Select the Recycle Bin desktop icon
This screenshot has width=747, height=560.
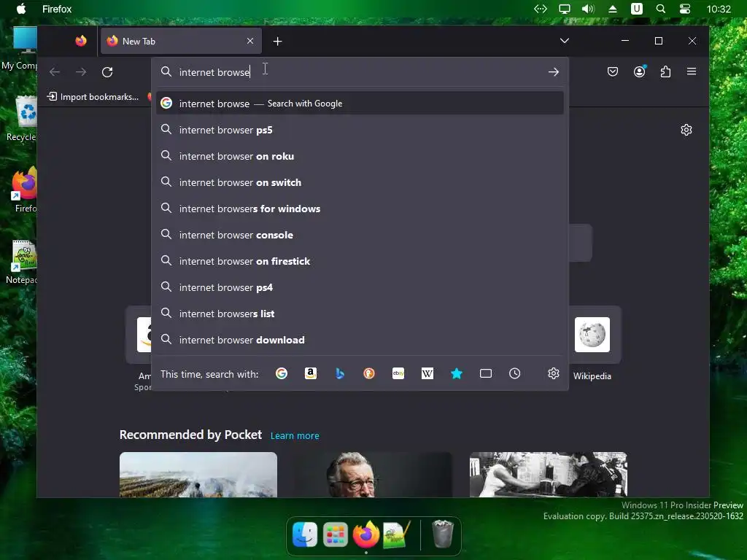coord(21,119)
